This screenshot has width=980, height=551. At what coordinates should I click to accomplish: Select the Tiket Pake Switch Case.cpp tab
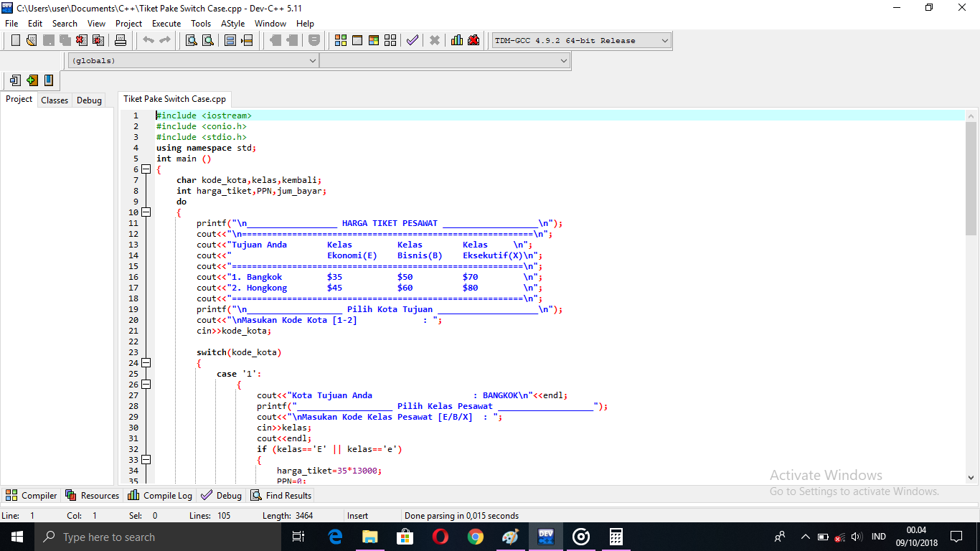pos(174,99)
